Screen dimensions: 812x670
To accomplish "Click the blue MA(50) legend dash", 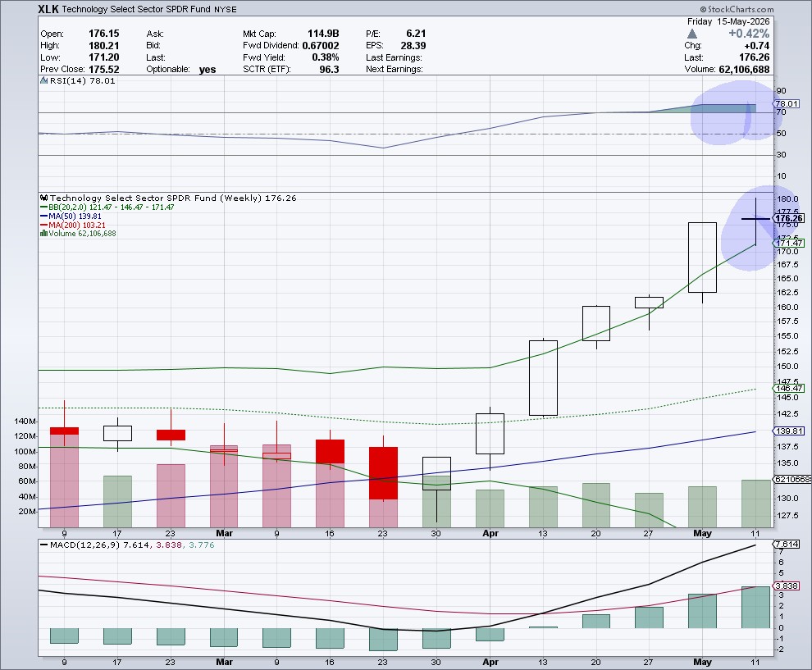I will tap(43, 216).
